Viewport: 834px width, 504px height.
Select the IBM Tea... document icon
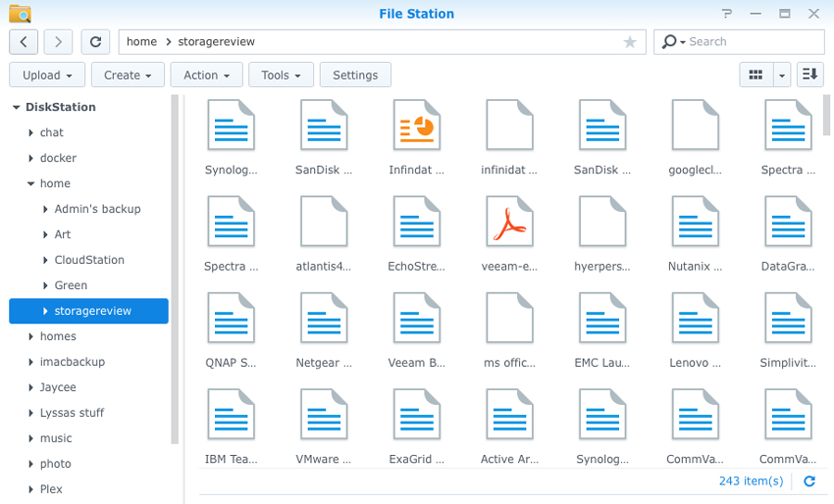231,414
